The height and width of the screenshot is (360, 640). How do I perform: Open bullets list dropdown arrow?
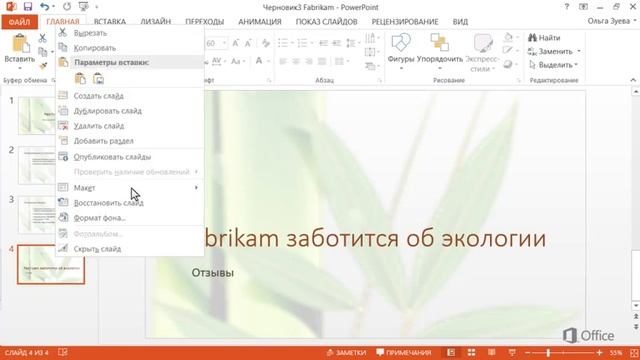tap(292, 43)
